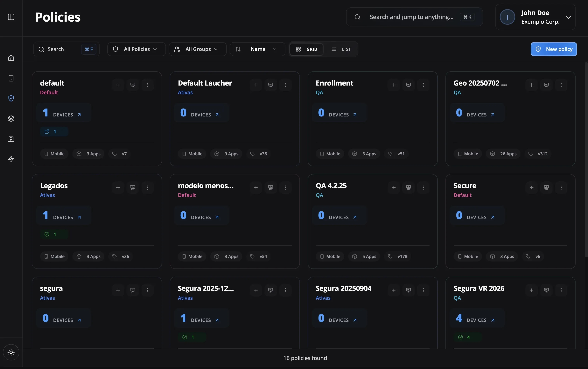The height and width of the screenshot is (369, 588).
Task: Click the New policy button
Action: pyautogui.click(x=554, y=49)
